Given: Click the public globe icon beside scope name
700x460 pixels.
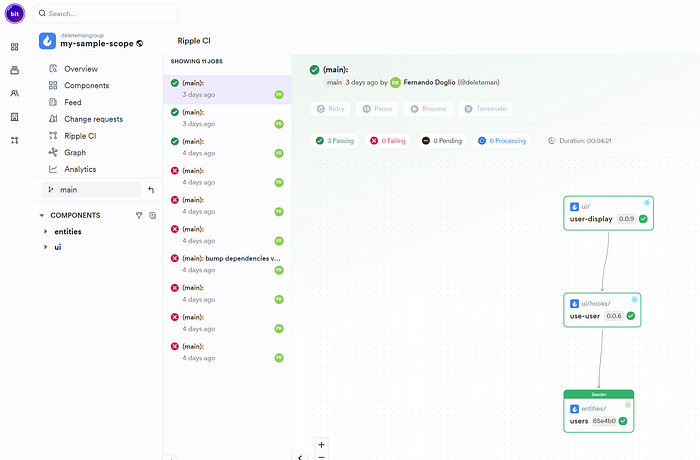Looking at the screenshot, I should click(140, 43).
